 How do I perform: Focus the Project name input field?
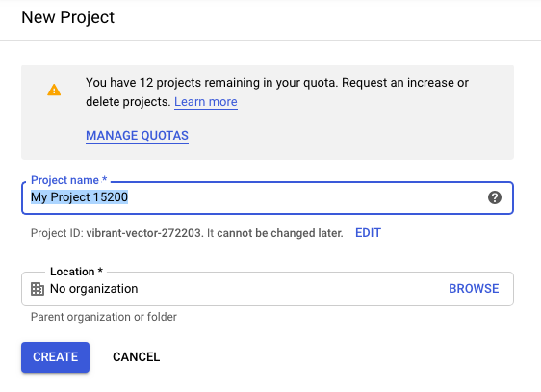pyautogui.click(x=268, y=197)
